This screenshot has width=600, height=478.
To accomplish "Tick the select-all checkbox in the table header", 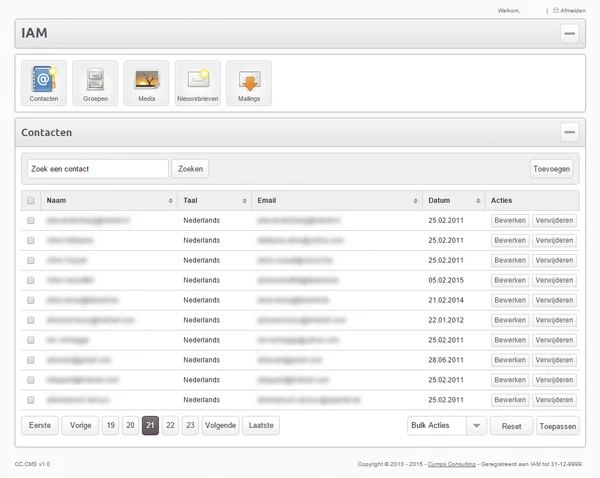I will point(31,201).
